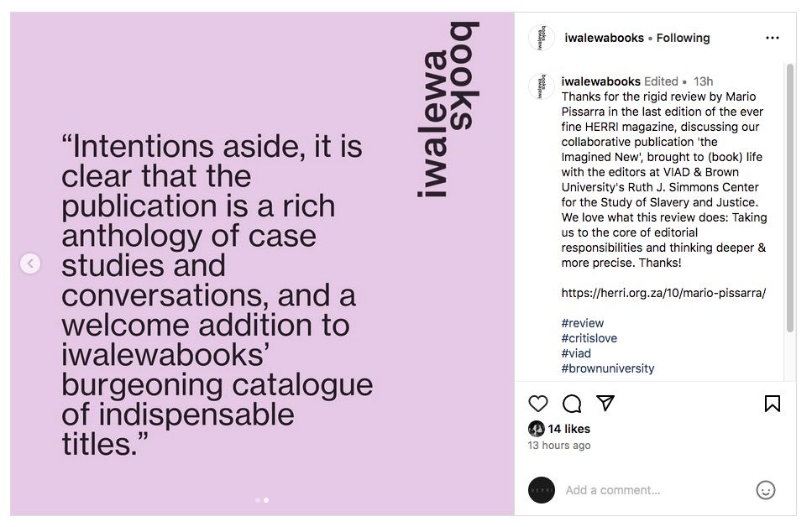Like the post with the heart icon
Viewport: 812px width, 527px height.
pyautogui.click(x=538, y=404)
